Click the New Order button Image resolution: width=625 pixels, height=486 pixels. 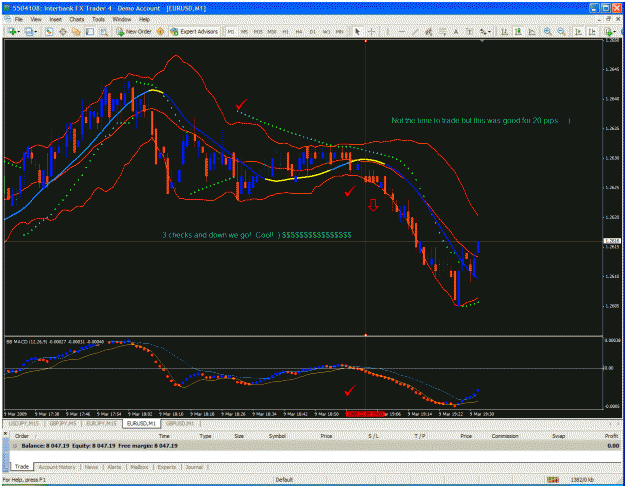point(134,31)
